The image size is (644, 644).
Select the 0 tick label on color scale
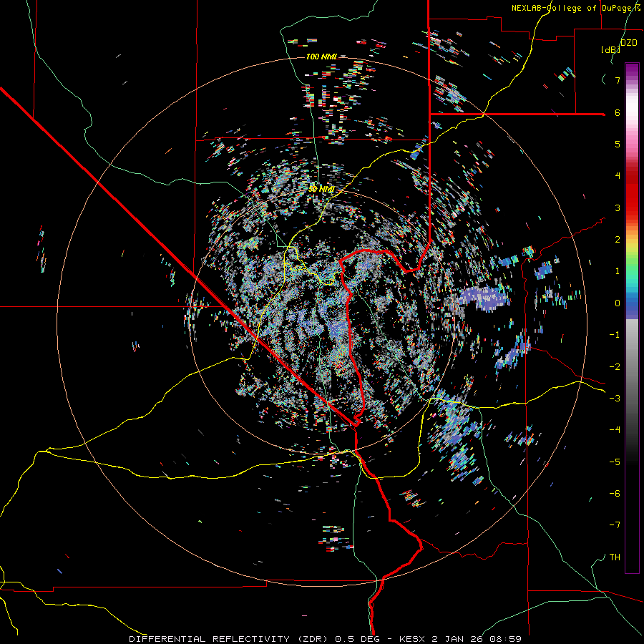[x=618, y=303]
